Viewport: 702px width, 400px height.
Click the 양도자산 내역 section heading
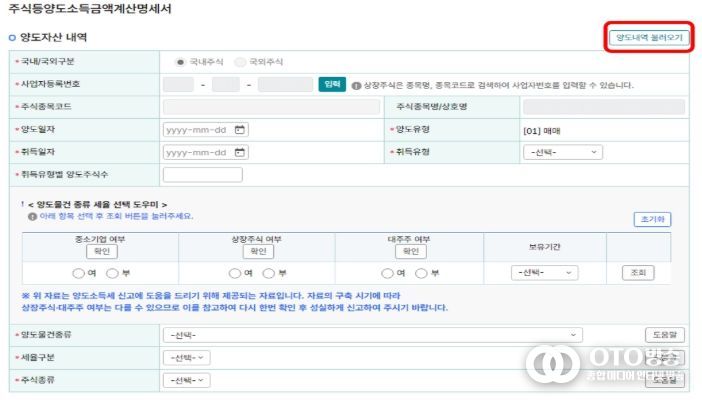click(53, 37)
